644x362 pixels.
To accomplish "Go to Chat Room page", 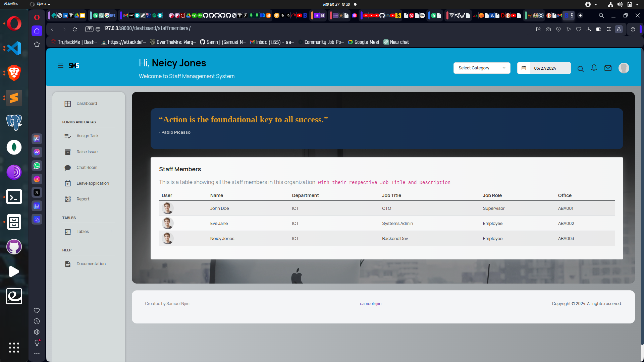I will [87, 168].
